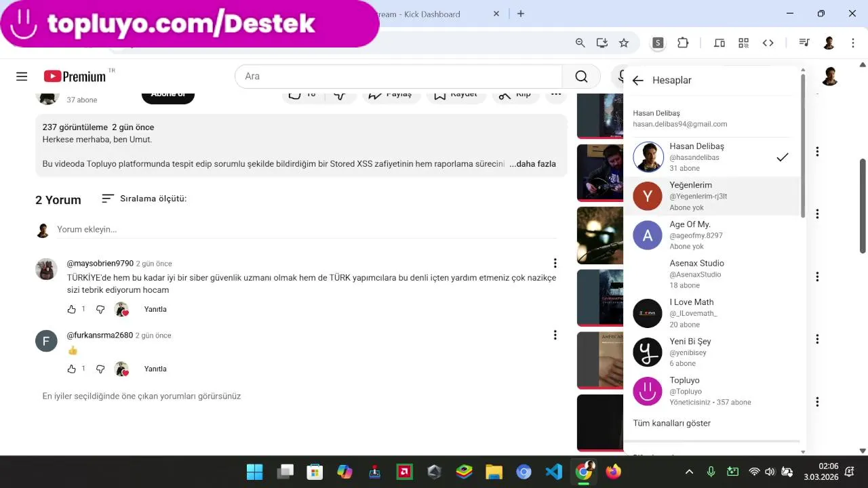
Task: Open Sıralama ölçütü sort dropdown
Action: click(x=144, y=199)
